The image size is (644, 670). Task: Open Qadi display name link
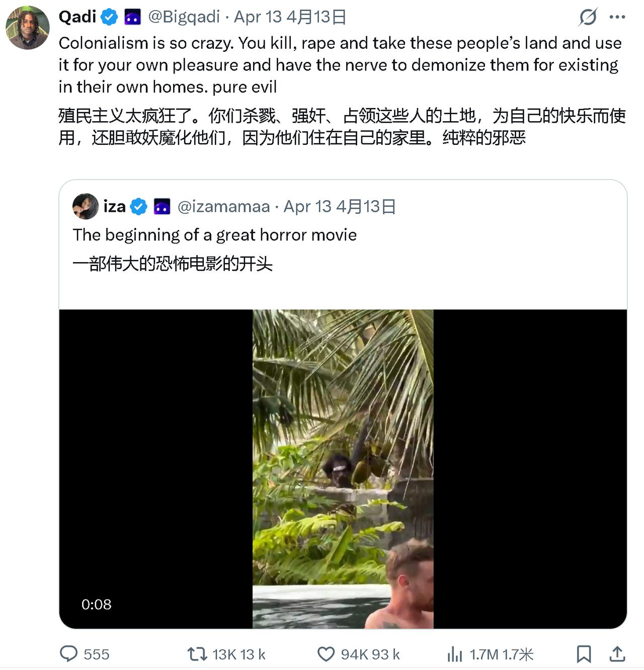point(77,17)
